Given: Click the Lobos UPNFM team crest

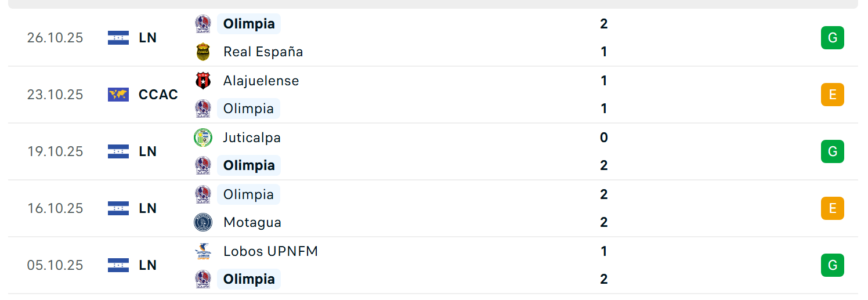Looking at the screenshot, I should [x=202, y=251].
